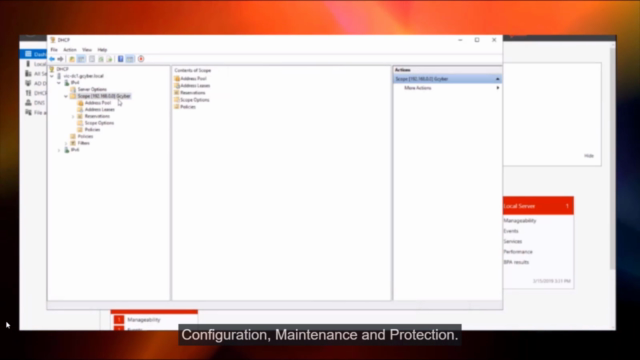Screen dimensions: 640x360
Task: Open BPA results in Local Server tile
Action: coord(516,262)
